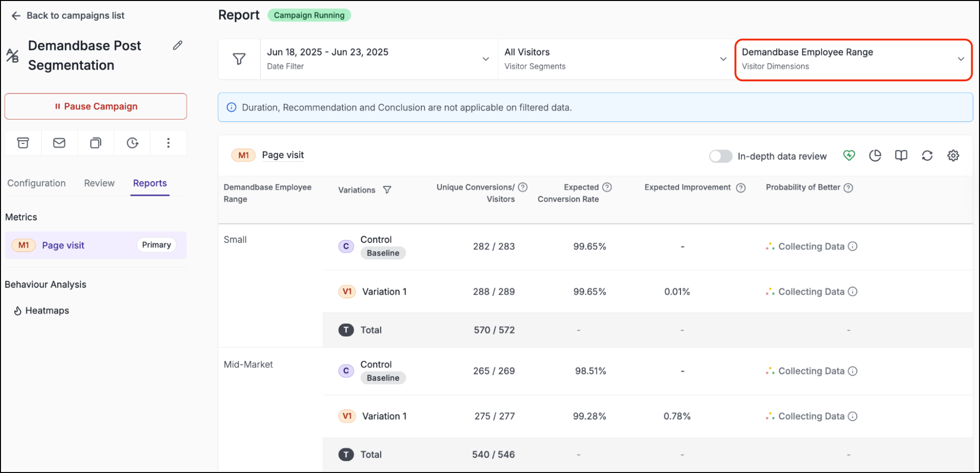Go back to campaigns list
The height and width of the screenshot is (473, 980).
point(68,16)
